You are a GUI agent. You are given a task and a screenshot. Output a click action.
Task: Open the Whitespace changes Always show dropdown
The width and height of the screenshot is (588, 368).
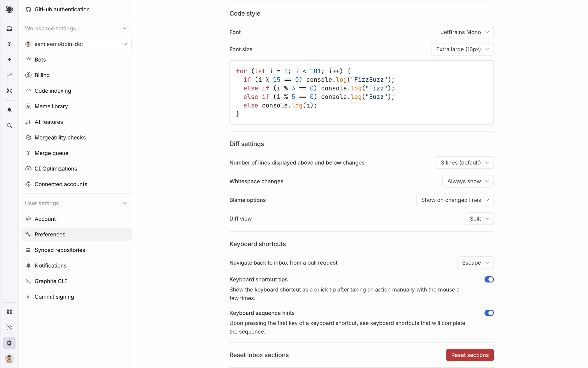[468, 181]
